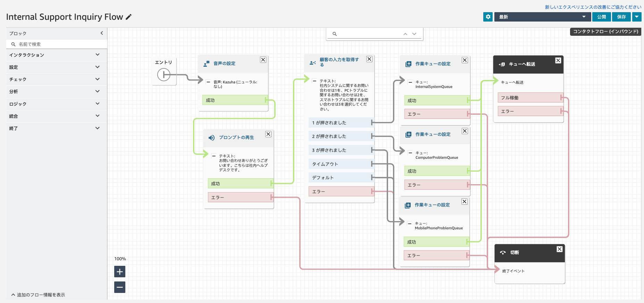Collapse MobilePhoneProblemQueue parameter with minus
The image size is (644, 303).
pos(410,223)
